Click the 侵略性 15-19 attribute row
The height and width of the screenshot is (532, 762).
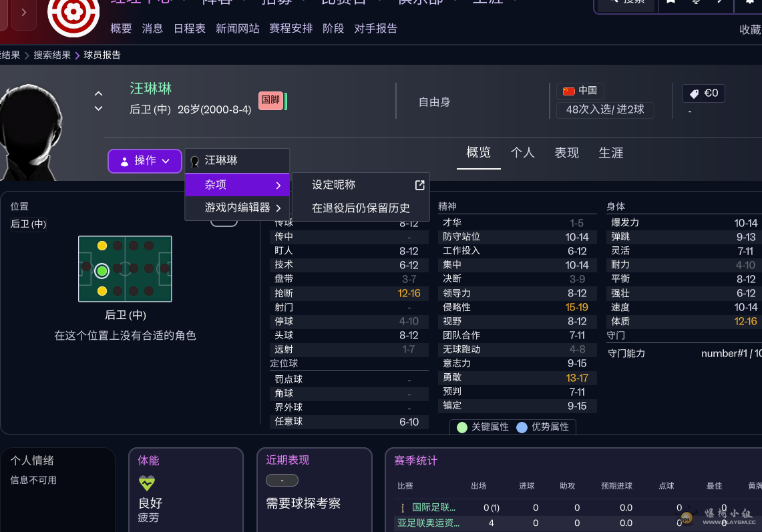517,308
